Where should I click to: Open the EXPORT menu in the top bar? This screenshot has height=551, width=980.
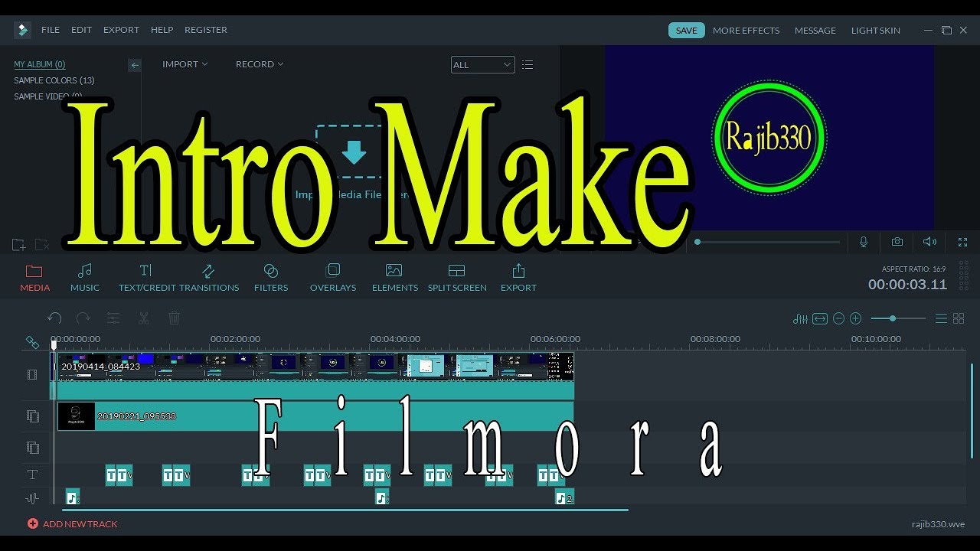coord(121,30)
